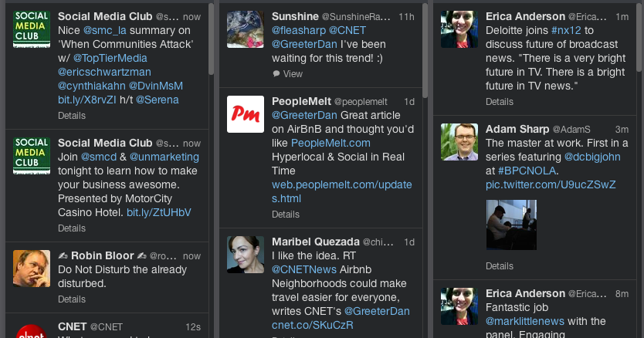Expand Details under PeopleMelt's tweet
The height and width of the screenshot is (338, 644).
coord(286,214)
